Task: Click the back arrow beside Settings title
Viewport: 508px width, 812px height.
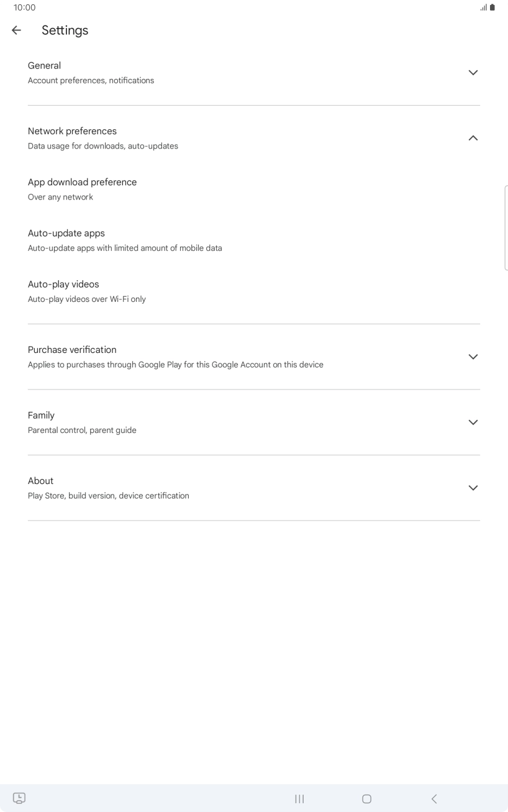Action: click(x=16, y=30)
